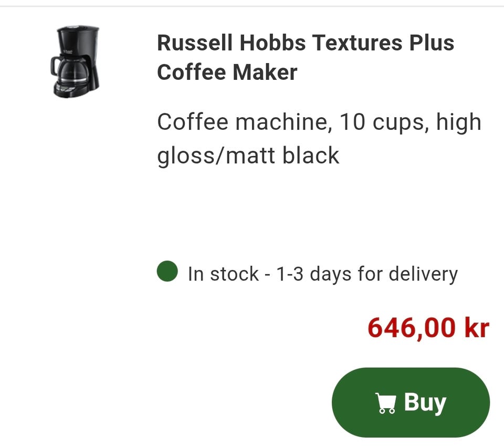504x446 pixels.
Task: Click the glass carafe in the product image
Action: tap(72, 72)
